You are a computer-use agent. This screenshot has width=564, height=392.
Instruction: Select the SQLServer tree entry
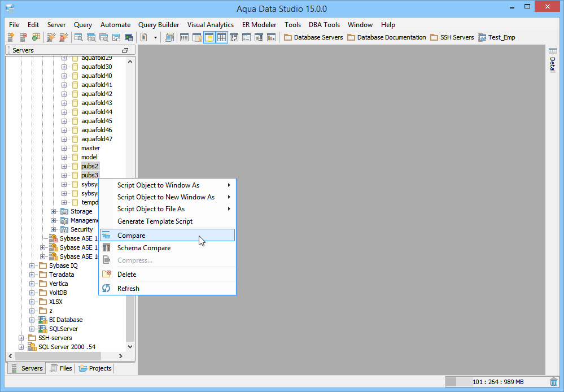coord(63,329)
